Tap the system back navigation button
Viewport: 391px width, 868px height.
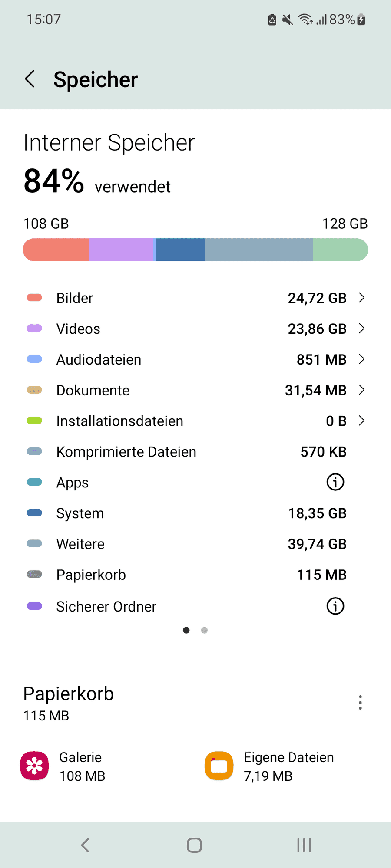click(x=85, y=845)
